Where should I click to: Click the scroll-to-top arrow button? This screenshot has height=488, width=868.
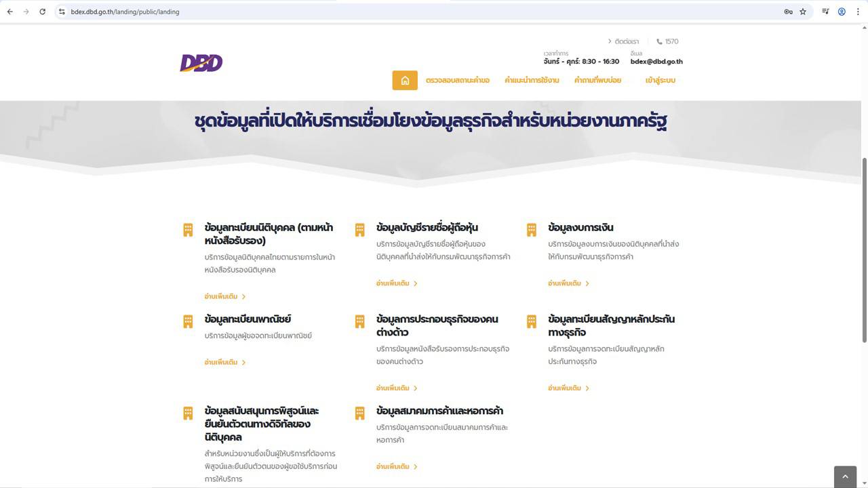click(x=845, y=476)
